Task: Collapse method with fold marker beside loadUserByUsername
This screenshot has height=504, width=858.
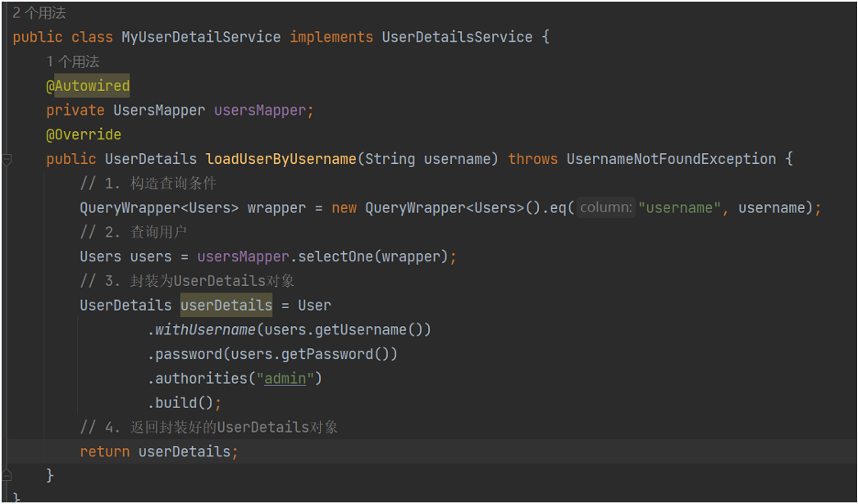Action: click(x=7, y=160)
